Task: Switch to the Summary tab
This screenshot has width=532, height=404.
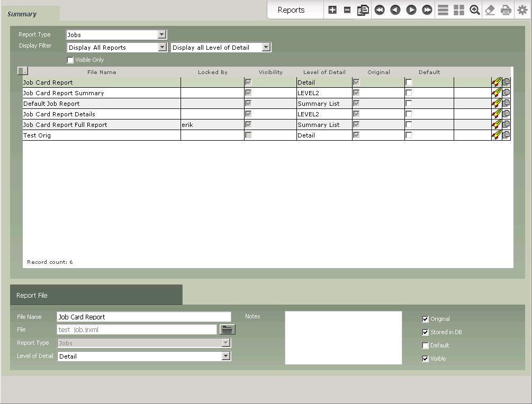Action: pyautogui.click(x=22, y=14)
